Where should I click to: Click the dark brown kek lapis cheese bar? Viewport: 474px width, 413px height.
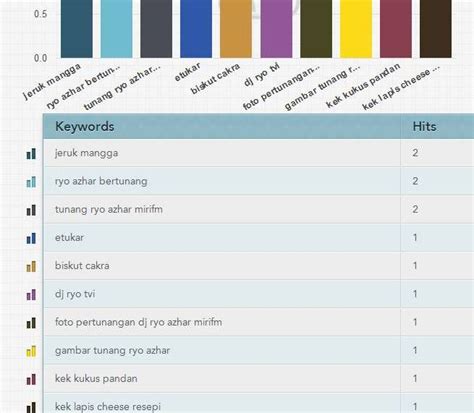click(x=435, y=29)
